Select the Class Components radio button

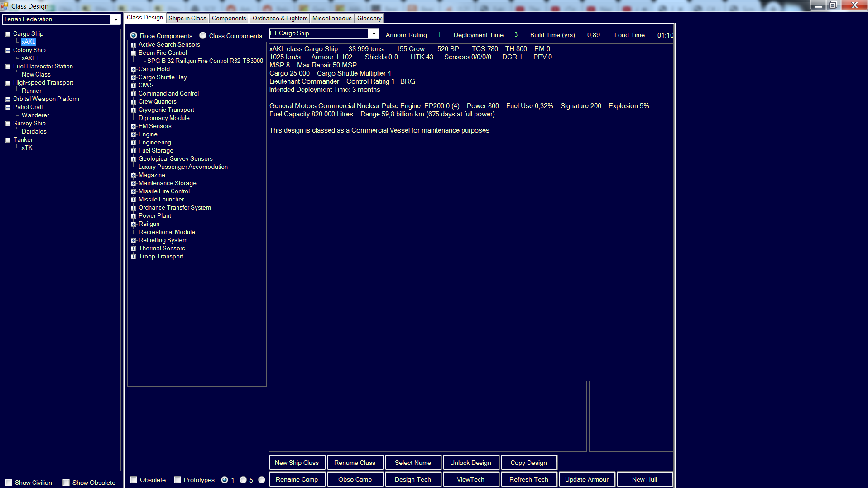[203, 36]
